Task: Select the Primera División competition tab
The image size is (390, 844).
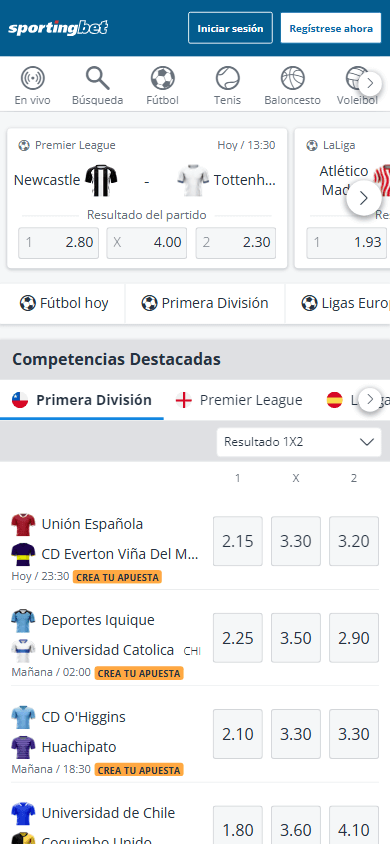Action: (82, 400)
